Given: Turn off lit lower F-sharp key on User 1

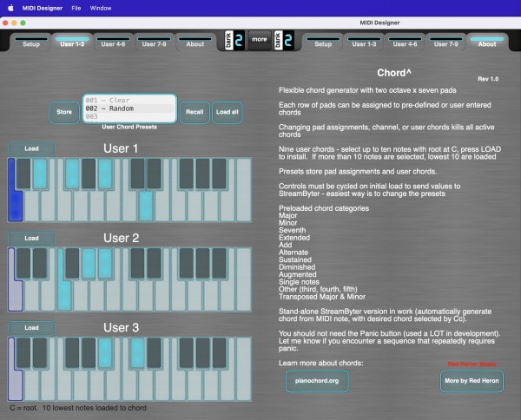Looking at the screenshot, I should (72, 174).
